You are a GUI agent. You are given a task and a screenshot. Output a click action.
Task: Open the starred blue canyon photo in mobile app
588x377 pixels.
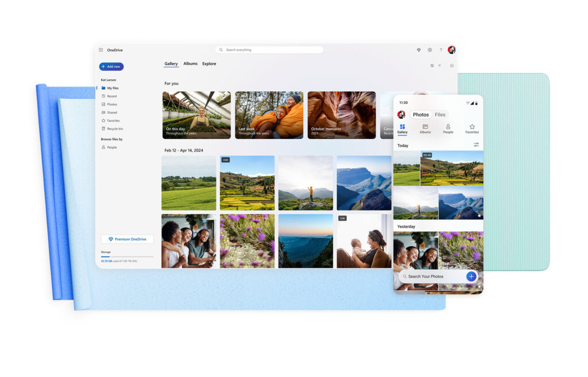(461, 203)
